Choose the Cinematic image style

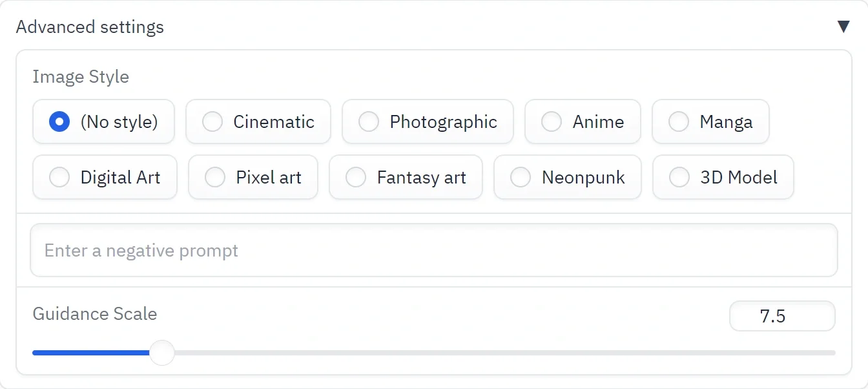(212, 121)
